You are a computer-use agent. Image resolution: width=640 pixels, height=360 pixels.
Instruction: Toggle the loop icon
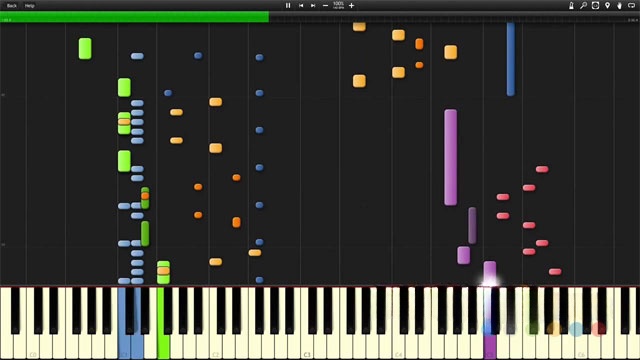(x=631, y=6)
